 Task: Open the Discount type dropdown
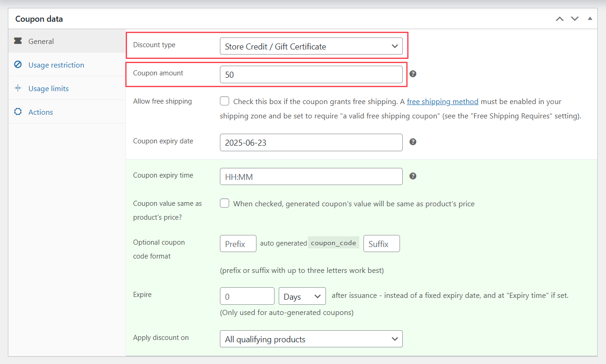coord(311,46)
